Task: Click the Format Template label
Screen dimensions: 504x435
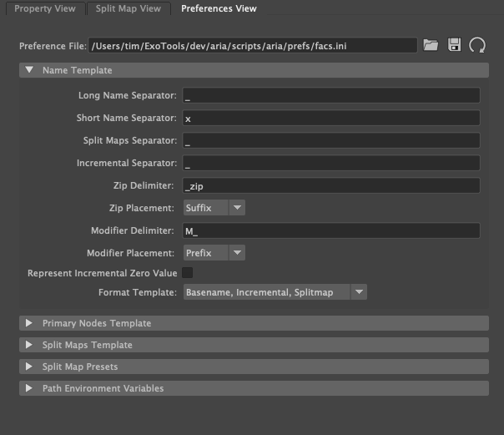Action: pyautogui.click(x=138, y=292)
